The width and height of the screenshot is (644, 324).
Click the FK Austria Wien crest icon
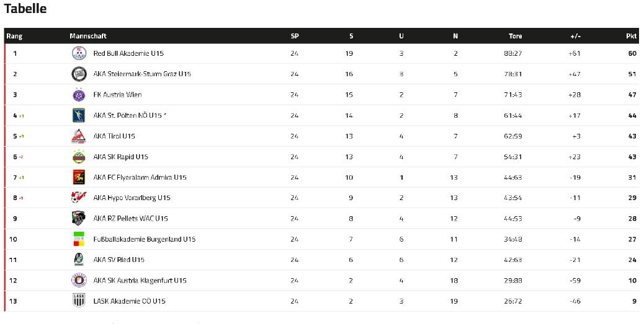79,95
